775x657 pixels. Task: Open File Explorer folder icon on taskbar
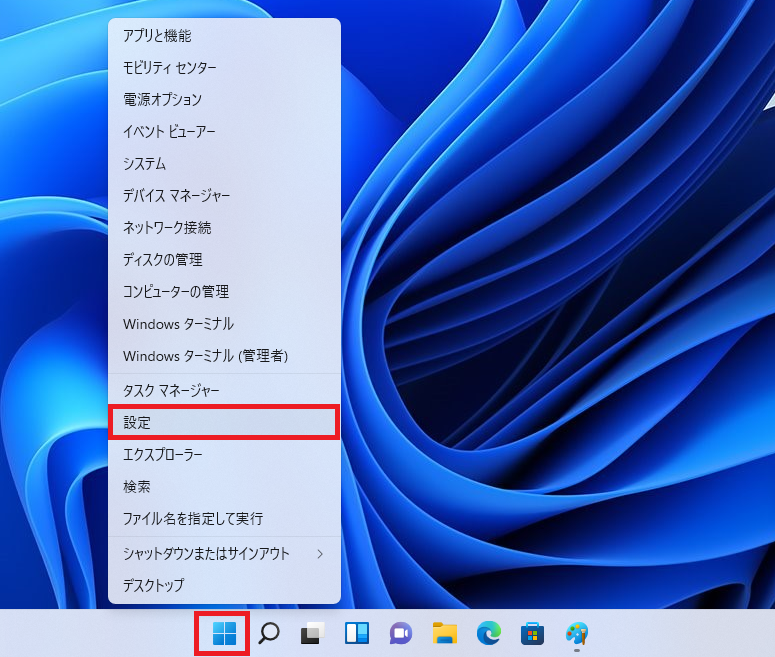pos(444,633)
